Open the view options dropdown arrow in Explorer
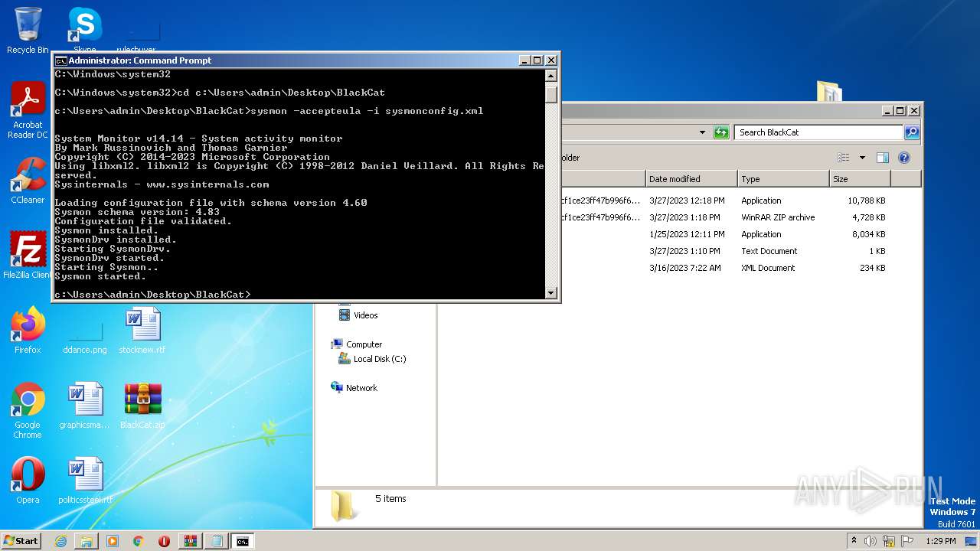 pos(862,158)
